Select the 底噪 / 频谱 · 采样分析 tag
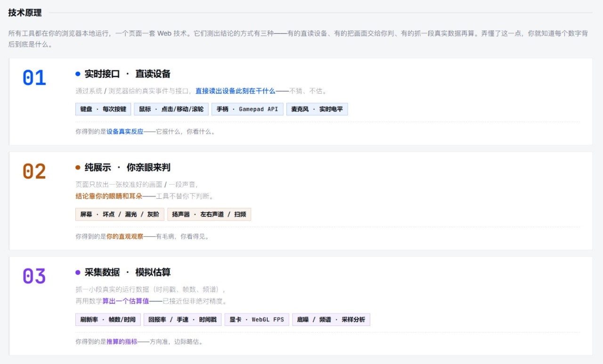 point(331,320)
